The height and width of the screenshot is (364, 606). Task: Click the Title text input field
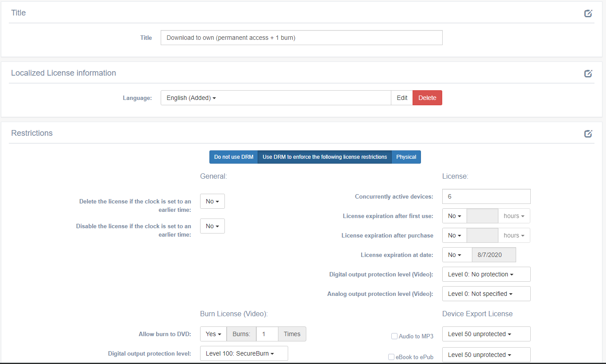click(x=301, y=38)
